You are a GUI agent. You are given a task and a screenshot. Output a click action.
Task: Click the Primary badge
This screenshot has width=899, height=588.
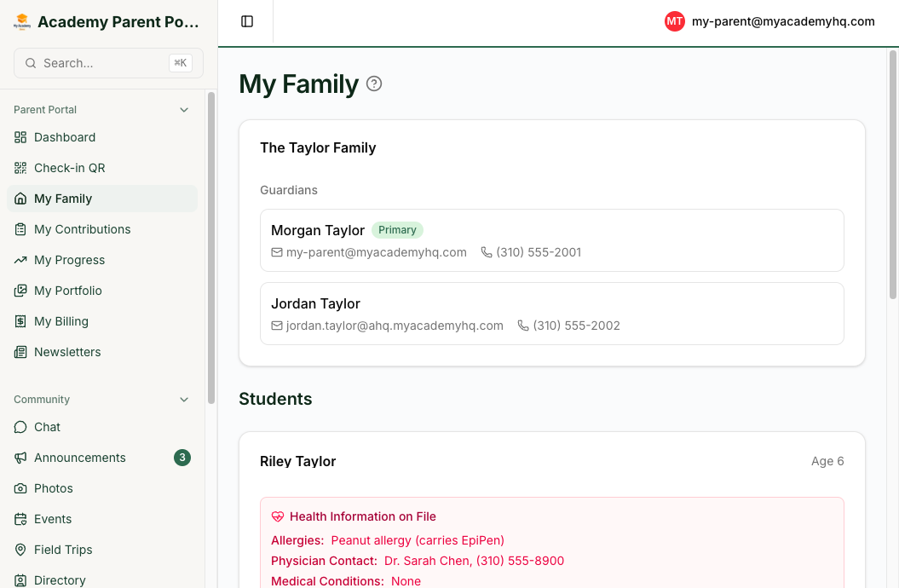pos(397,230)
